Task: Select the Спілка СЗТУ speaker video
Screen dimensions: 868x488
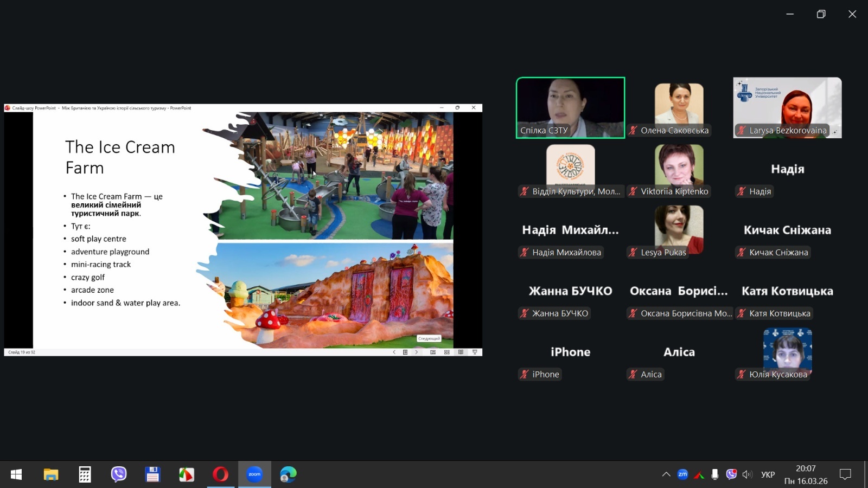Action: 570,107
